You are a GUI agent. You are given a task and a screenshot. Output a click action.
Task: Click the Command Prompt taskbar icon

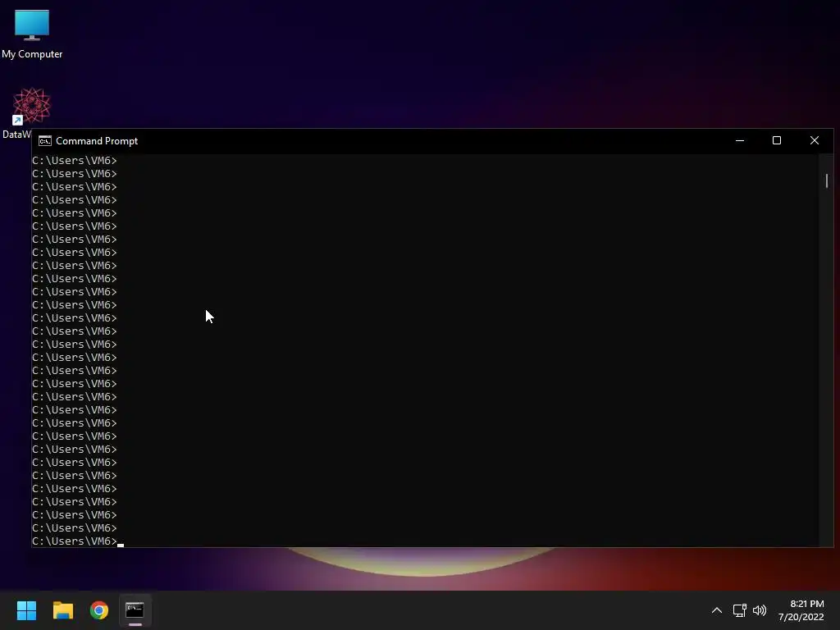[x=135, y=610]
